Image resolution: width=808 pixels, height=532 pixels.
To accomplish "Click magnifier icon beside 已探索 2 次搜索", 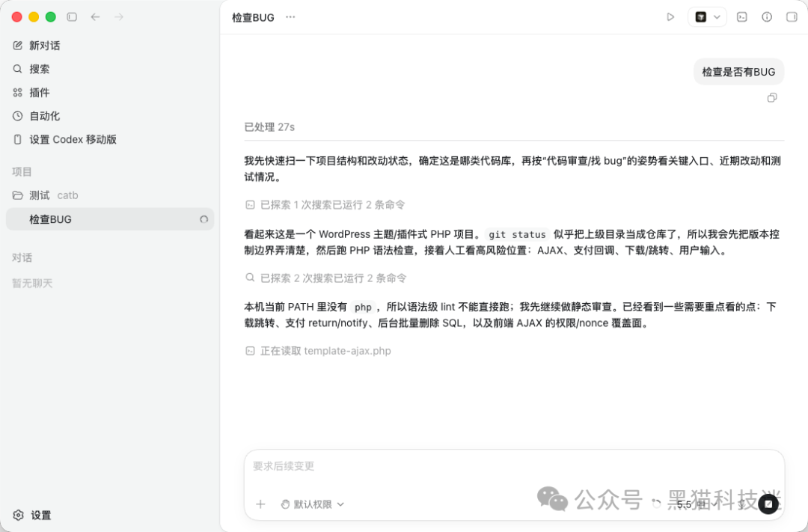I will point(250,278).
